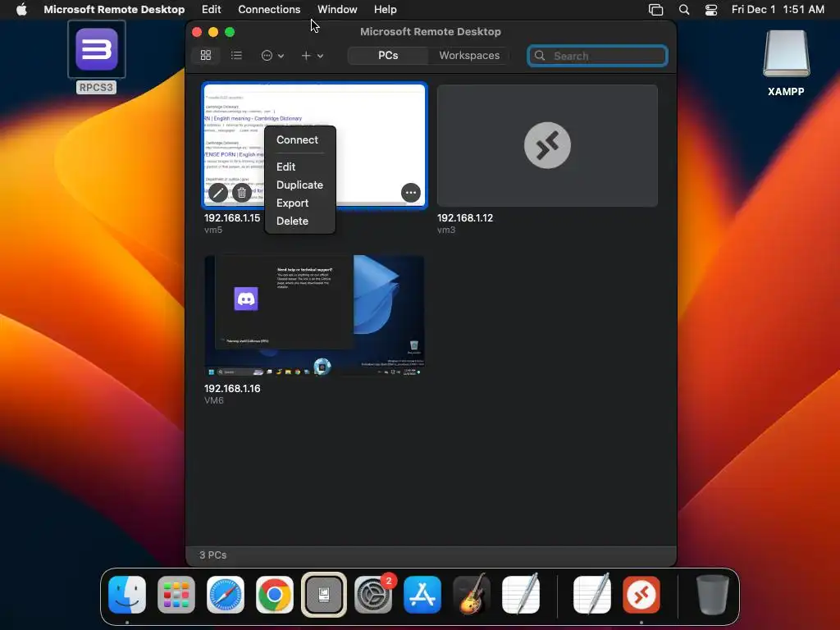This screenshot has height=630, width=840.
Task: Choose Duplicate from context menu
Action: coord(299,185)
